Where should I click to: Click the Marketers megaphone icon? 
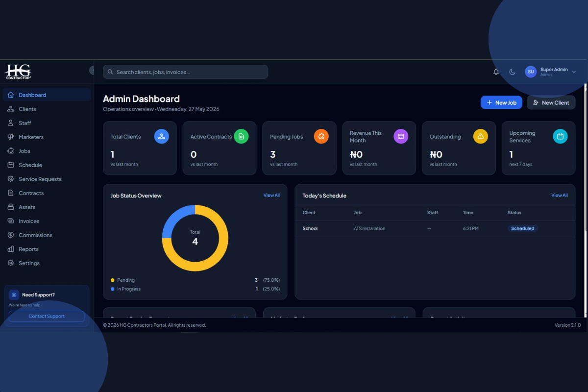click(11, 137)
